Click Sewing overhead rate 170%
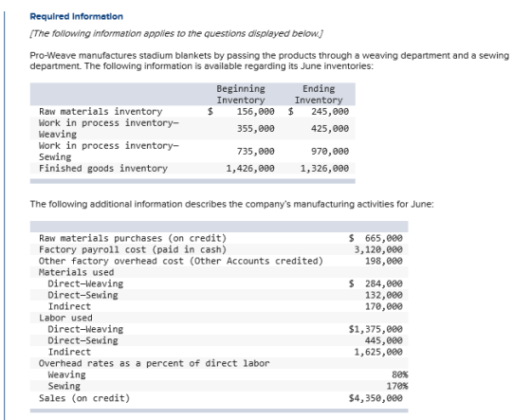Image resolution: width=531 pixels, height=420 pixels. click(x=397, y=386)
